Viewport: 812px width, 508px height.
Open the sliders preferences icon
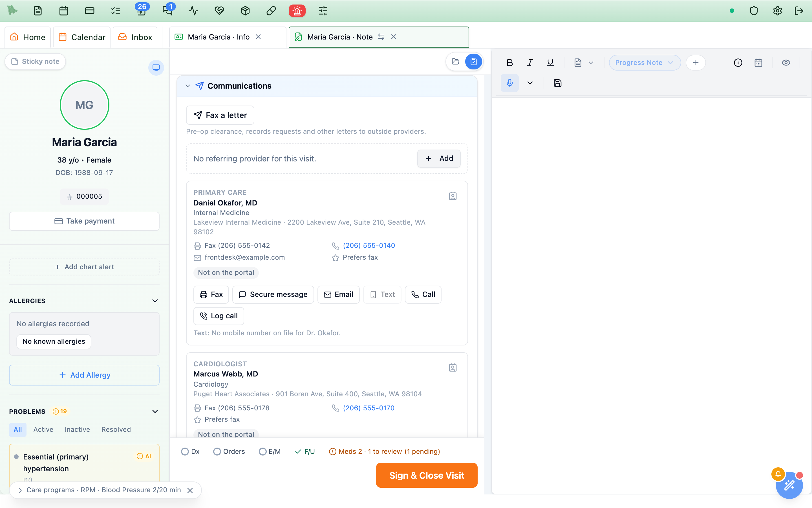point(323,11)
